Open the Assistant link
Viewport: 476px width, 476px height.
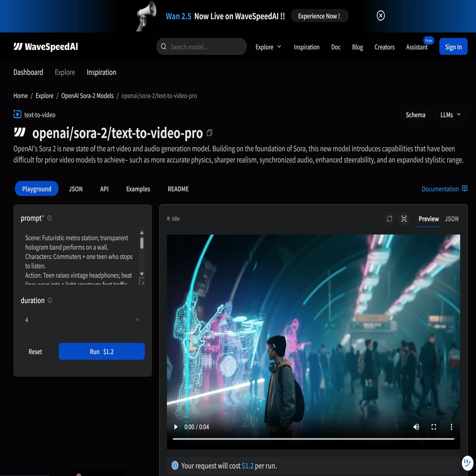tap(416, 47)
